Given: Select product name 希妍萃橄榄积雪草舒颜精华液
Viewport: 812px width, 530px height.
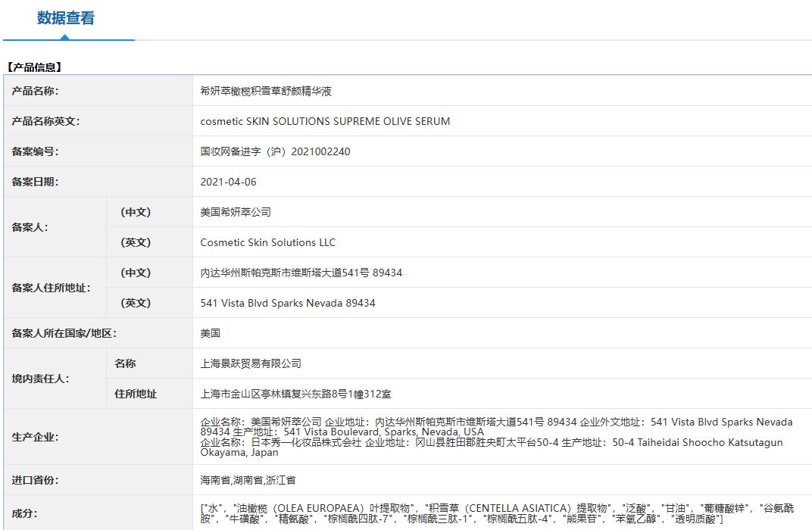Looking at the screenshot, I should [266, 91].
